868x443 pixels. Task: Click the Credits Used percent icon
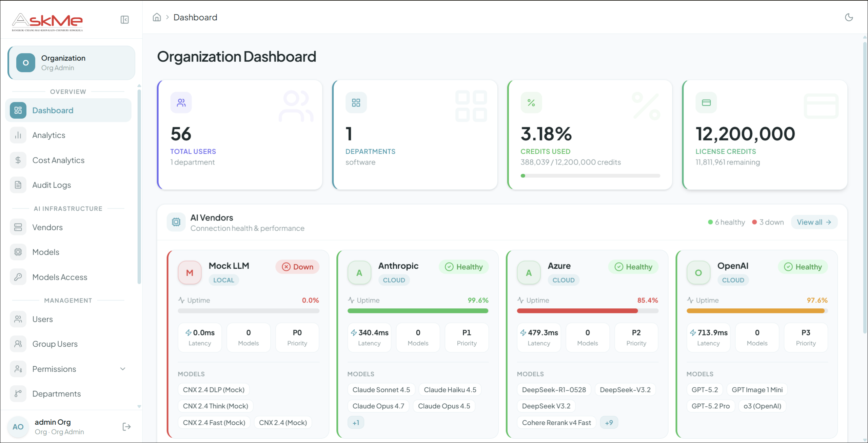[531, 102]
